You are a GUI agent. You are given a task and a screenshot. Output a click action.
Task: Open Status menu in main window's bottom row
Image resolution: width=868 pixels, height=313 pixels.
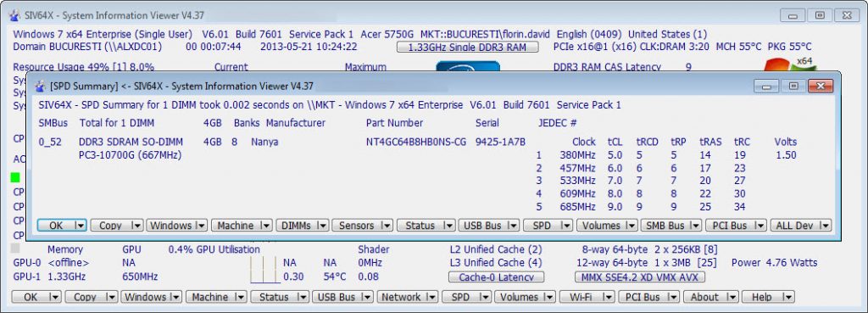(280, 297)
